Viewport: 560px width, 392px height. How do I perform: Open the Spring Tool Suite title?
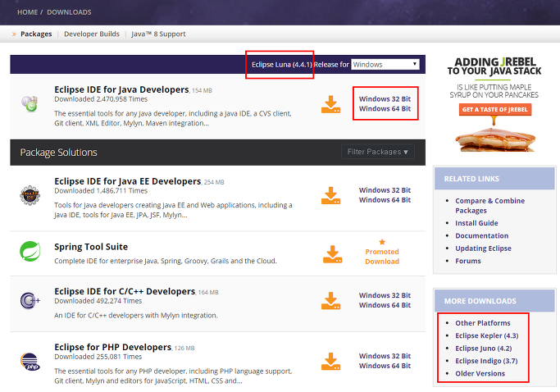point(91,247)
